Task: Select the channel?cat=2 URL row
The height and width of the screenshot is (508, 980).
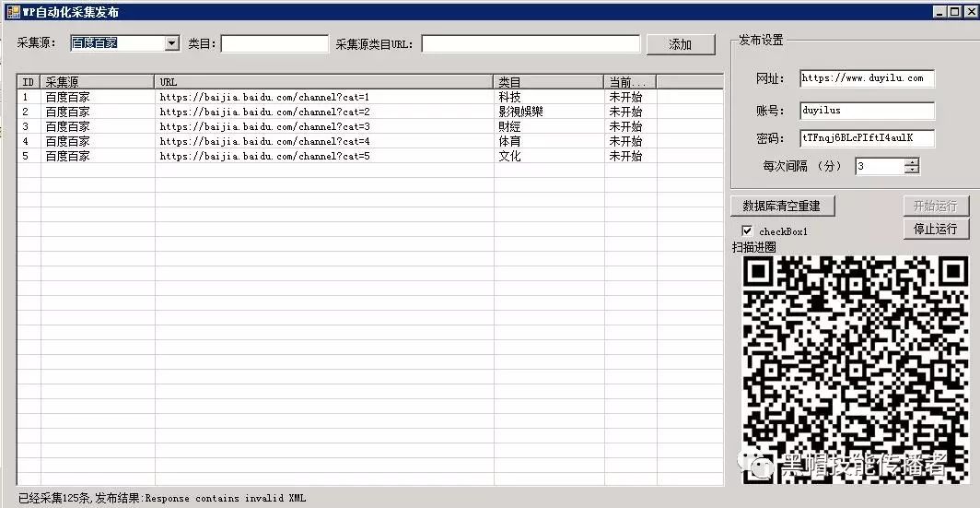Action: [265, 112]
